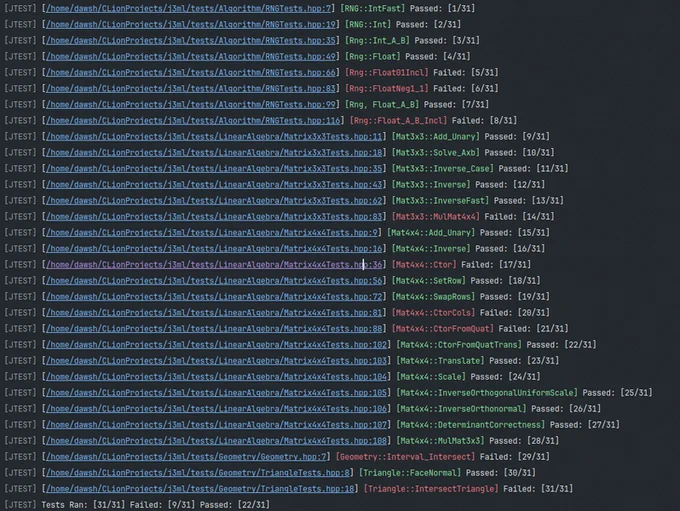Click the [Rng::Float] test name

[x=373, y=56]
